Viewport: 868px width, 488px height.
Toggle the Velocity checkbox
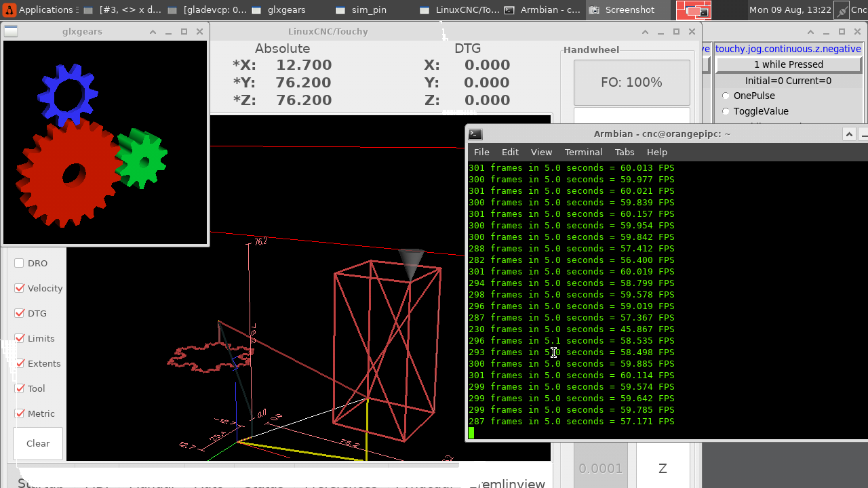pos(20,288)
